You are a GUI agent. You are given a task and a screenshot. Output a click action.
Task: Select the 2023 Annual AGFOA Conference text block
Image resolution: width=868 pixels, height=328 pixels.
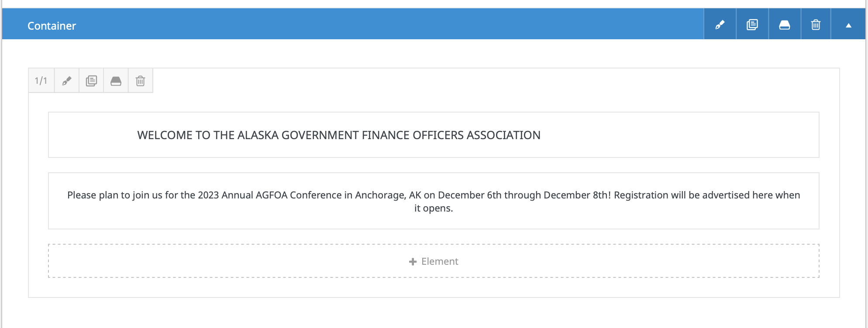[434, 201]
